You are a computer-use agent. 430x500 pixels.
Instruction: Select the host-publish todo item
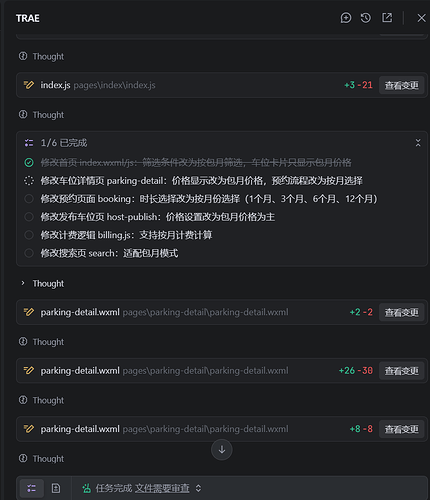(x=158, y=217)
